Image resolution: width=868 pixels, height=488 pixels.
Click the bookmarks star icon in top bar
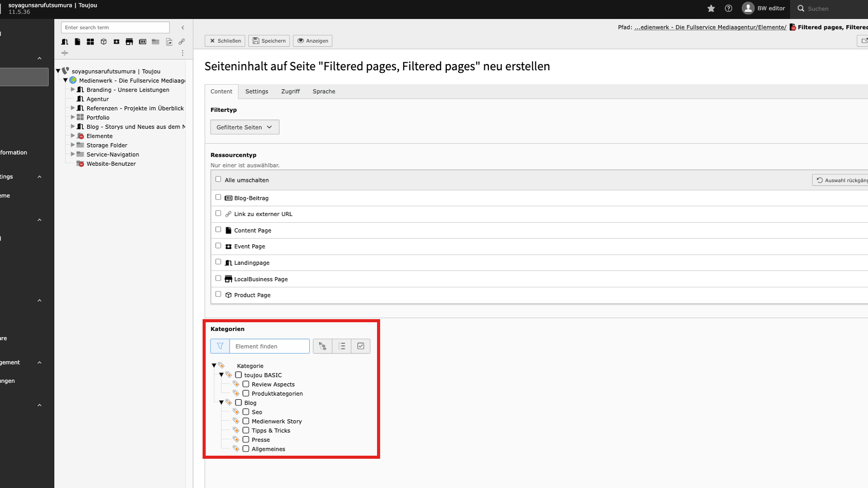711,9
